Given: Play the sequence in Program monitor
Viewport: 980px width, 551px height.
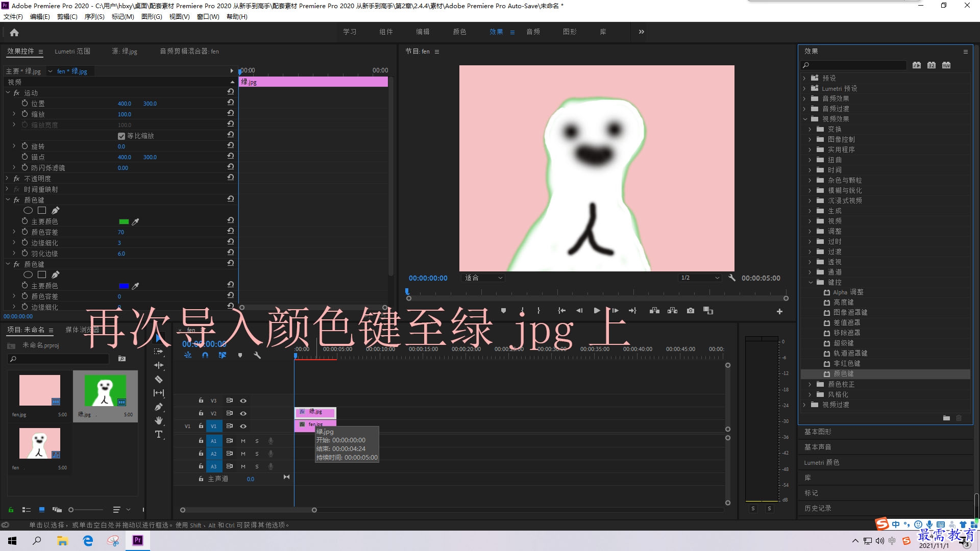Looking at the screenshot, I should [597, 311].
